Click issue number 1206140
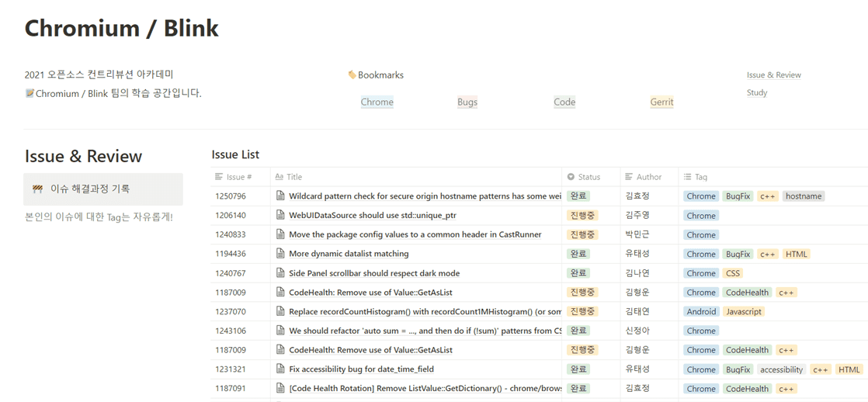The height and width of the screenshot is (402, 868). tap(231, 216)
